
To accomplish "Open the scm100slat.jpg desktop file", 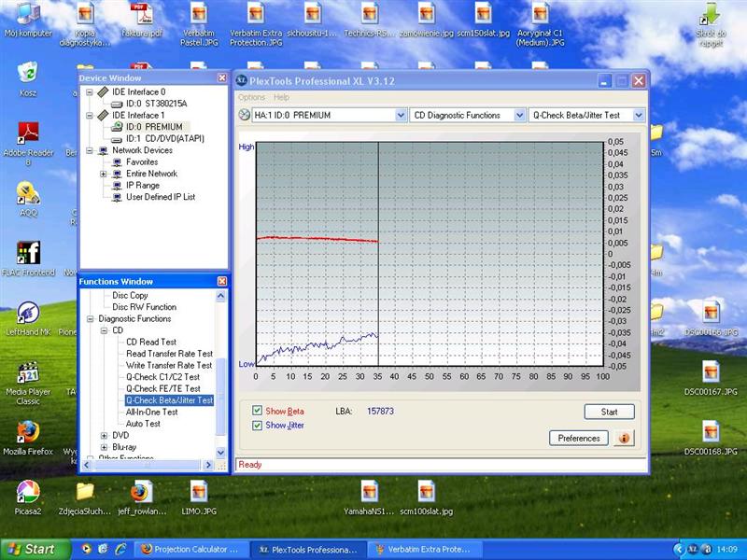I will click(427, 492).
